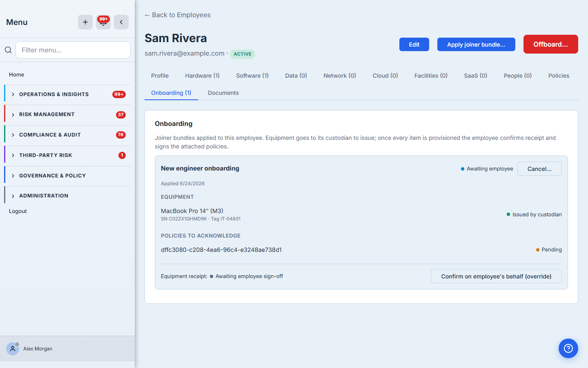Click Awaiting employee status label

click(x=487, y=169)
